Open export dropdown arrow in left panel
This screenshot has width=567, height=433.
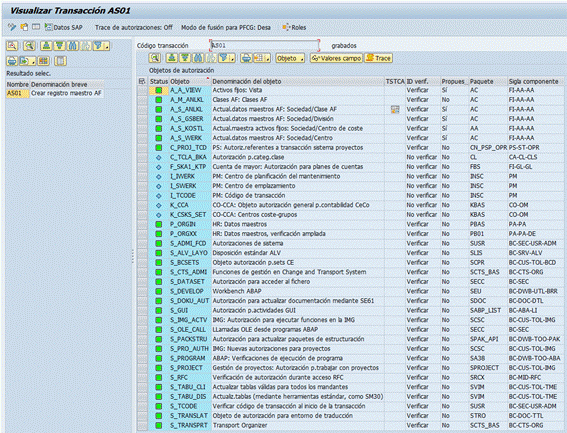click(33, 62)
